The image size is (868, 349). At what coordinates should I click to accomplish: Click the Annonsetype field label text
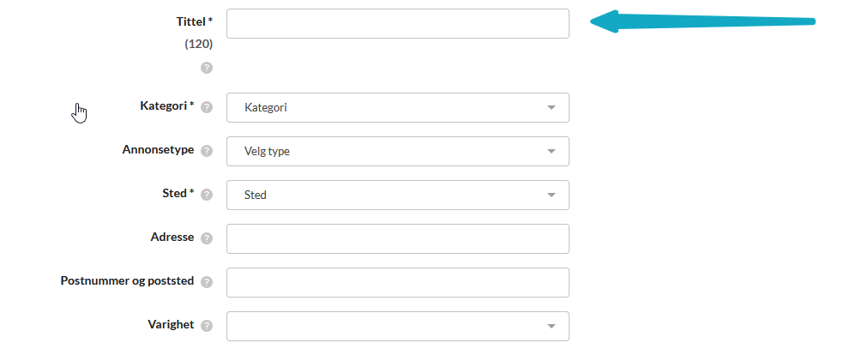158,150
